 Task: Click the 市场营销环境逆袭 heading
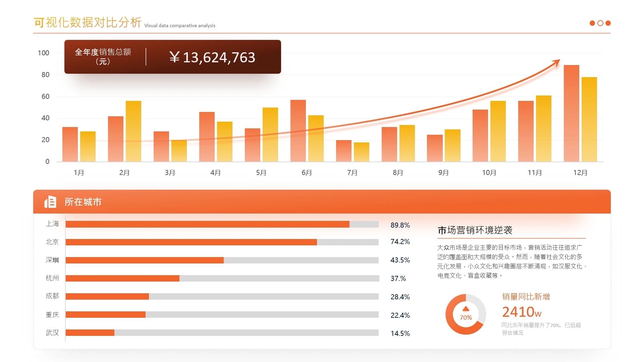(x=475, y=230)
